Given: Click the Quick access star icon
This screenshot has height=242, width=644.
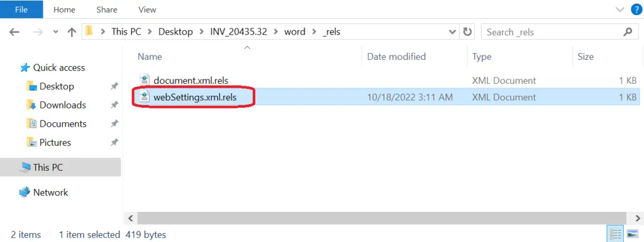Looking at the screenshot, I should (25, 67).
